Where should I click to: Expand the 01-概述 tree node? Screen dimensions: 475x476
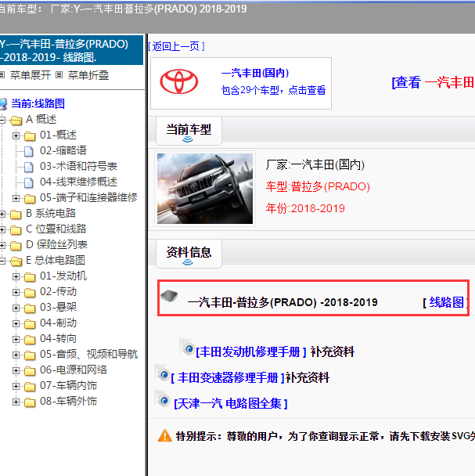coord(16,135)
